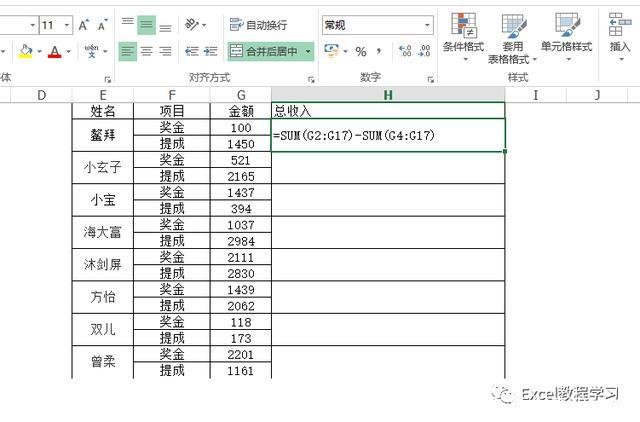Decrease indent of cell text
The image size is (640, 422).
coord(192,51)
